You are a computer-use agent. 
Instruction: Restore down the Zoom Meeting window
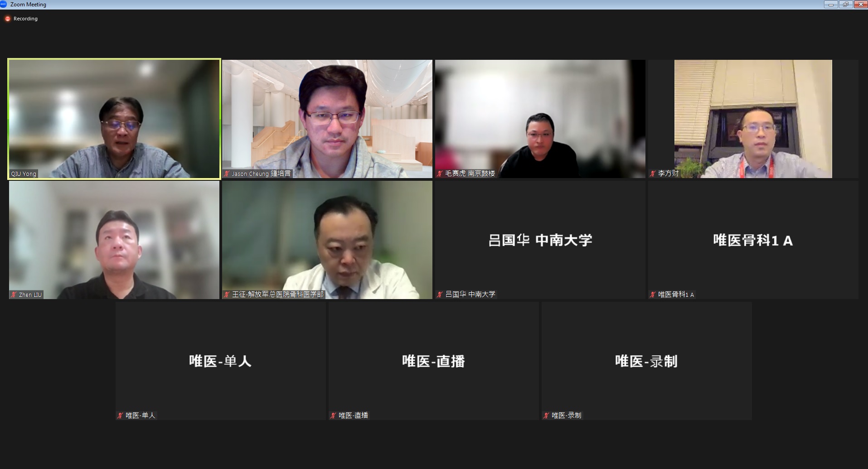(x=845, y=5)
